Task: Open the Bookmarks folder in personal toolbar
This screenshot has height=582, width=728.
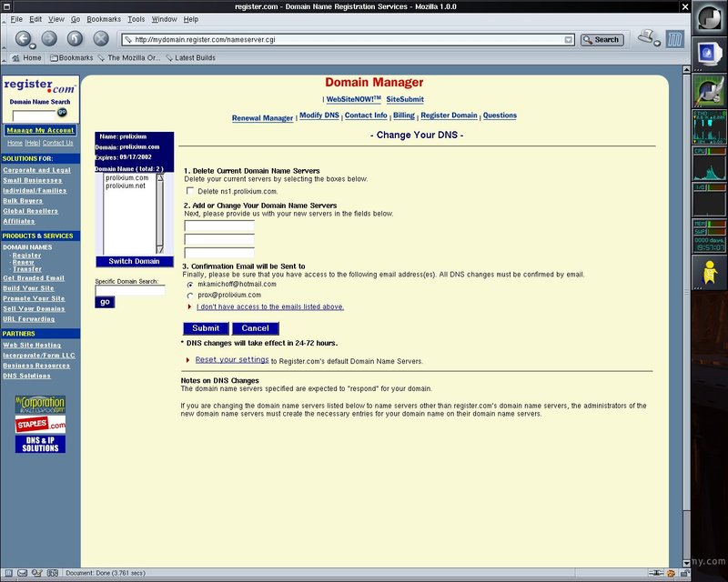Action: tap(72, 58)
